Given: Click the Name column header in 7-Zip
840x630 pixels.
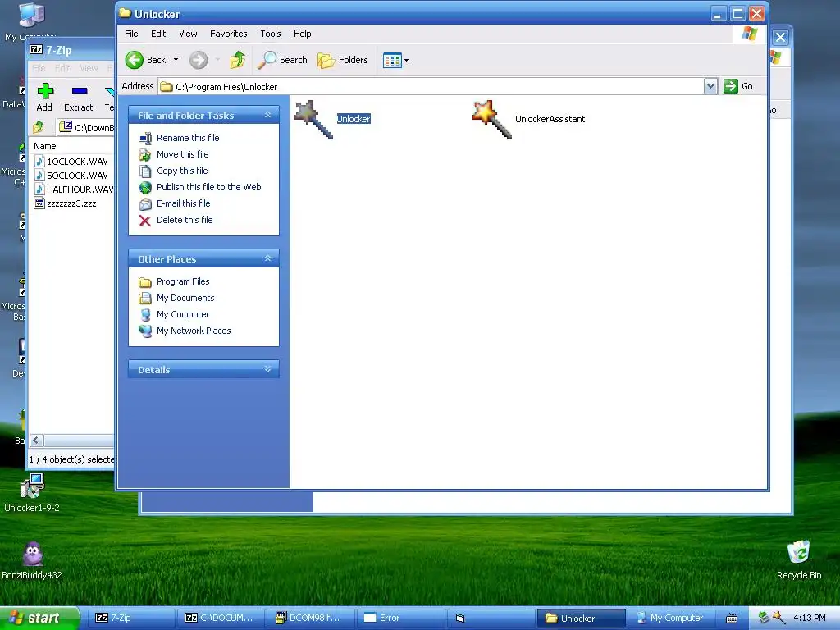Looking at the screenshot, I should coord(45,146).
